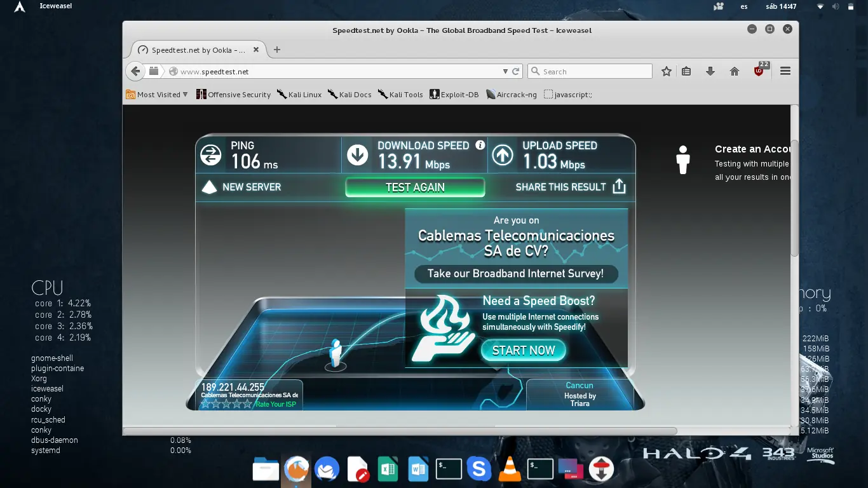Viewport: 868px width, 488px height.
Task: Bookmark this page with the star icon
Action: pos(666,71)
